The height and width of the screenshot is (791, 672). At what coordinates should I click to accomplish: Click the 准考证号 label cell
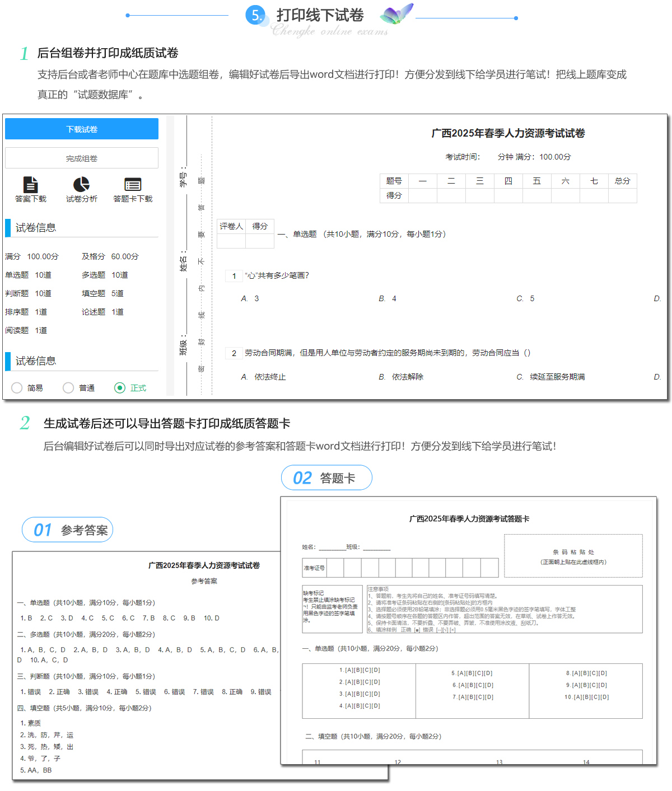(314, 568)
